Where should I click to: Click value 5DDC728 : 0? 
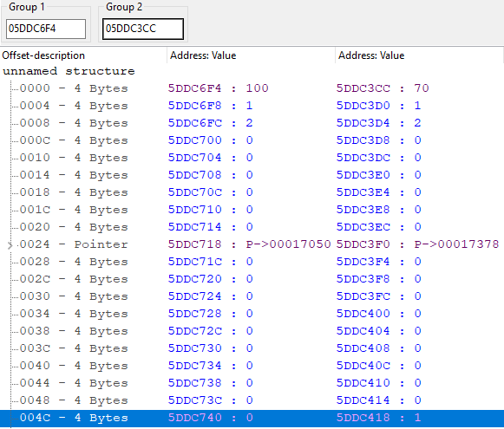coord(211,314)
